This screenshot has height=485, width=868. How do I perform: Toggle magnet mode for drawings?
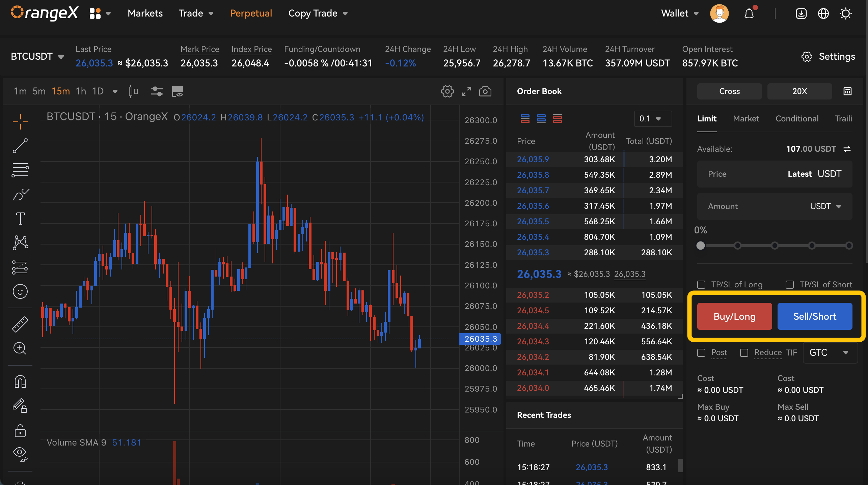click(20, 382)
